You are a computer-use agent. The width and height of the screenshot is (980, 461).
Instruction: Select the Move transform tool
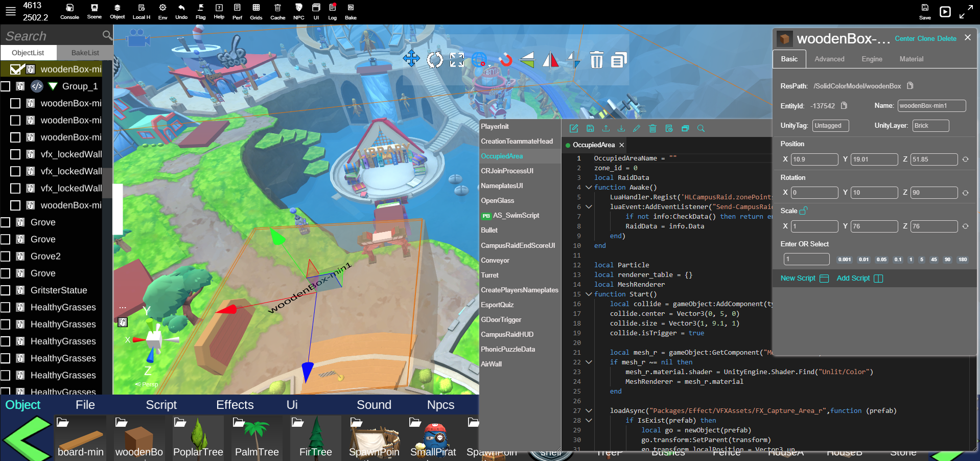click(x=411, y=59)
